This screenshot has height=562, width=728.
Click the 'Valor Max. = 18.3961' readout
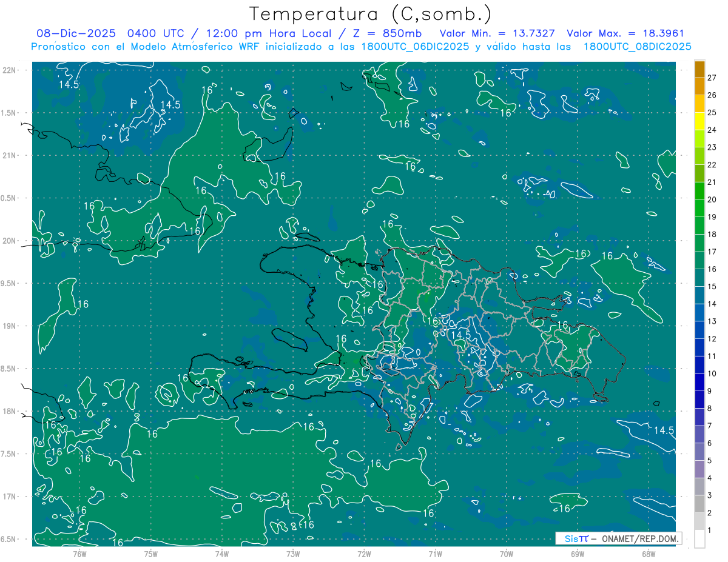[625, 33]
